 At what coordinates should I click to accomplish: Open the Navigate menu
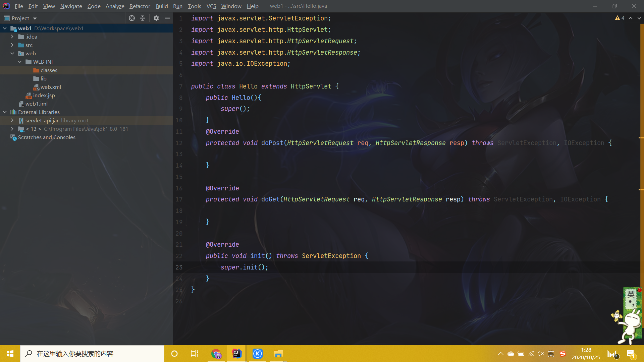click(x=71, y=6)
